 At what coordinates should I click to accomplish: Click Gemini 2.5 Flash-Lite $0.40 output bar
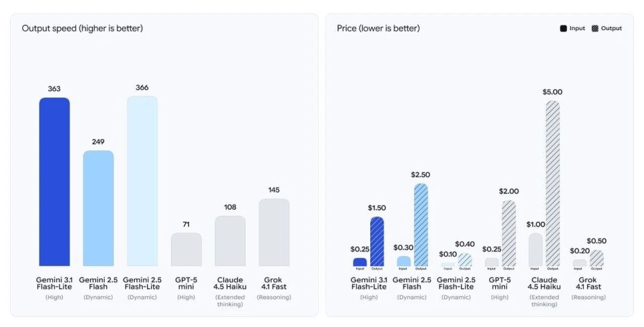click(464, 260)
